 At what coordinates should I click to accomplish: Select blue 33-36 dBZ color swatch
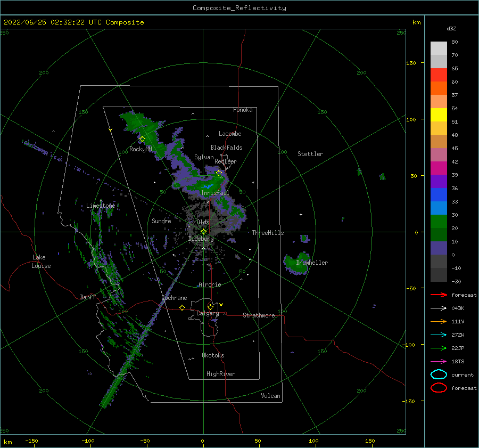tap(439, 195)
